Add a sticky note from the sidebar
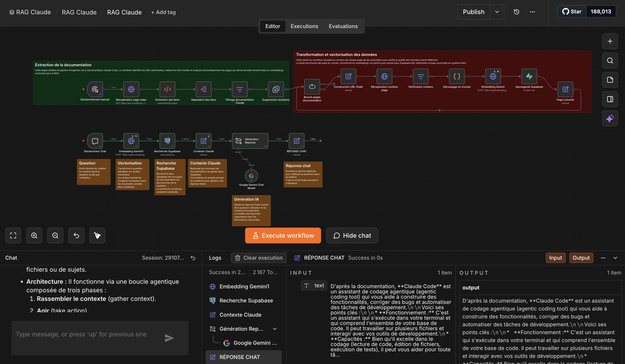625x364 pixels. click(x=610, y=80)
